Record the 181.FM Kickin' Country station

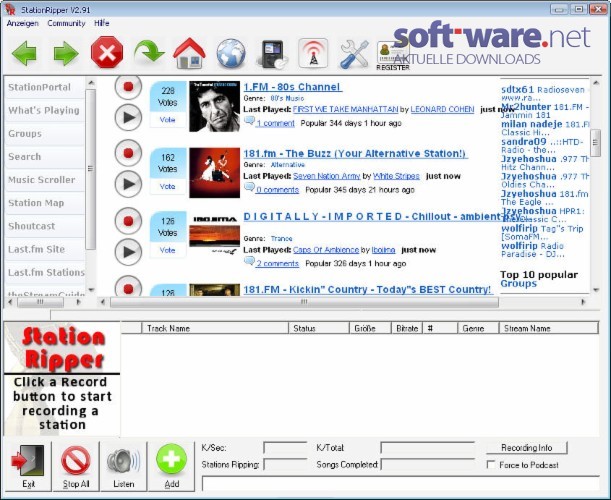[128, 286]
